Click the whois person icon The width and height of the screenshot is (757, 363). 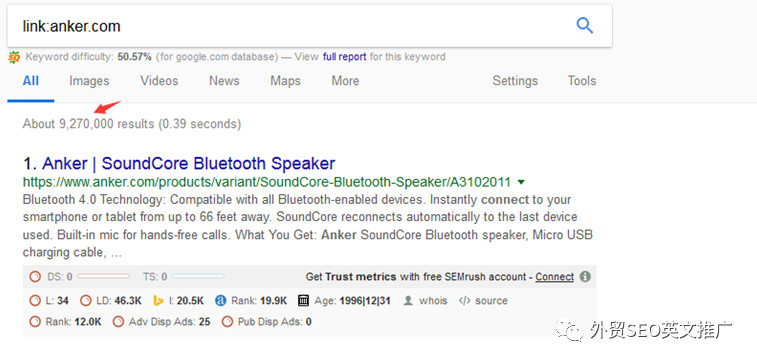(x=408, y=301)
